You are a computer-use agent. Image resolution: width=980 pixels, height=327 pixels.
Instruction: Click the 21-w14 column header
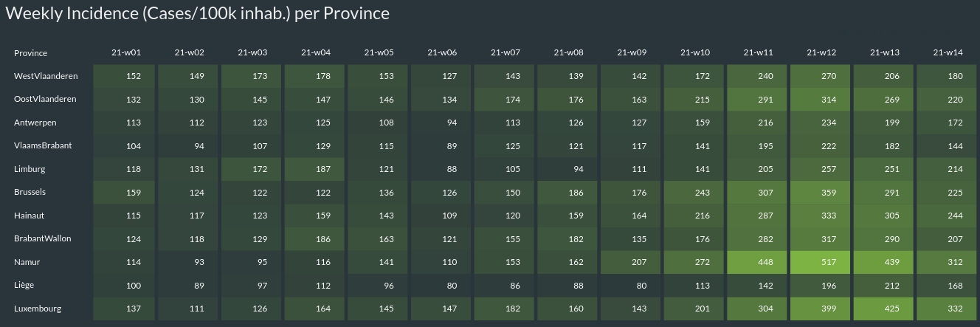948,52
